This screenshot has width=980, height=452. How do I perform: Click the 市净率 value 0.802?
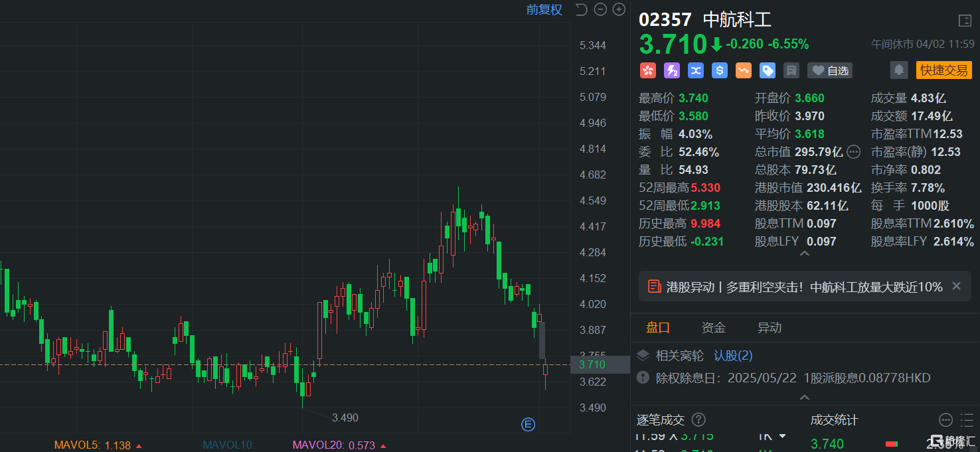tap(926, 170)
